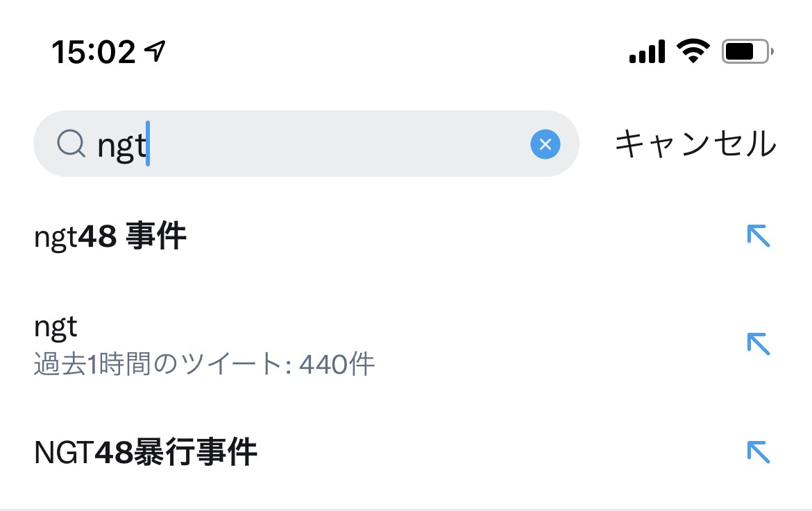Tap the cellular signal bars icon
812x511 pixels.
(647, 51)
